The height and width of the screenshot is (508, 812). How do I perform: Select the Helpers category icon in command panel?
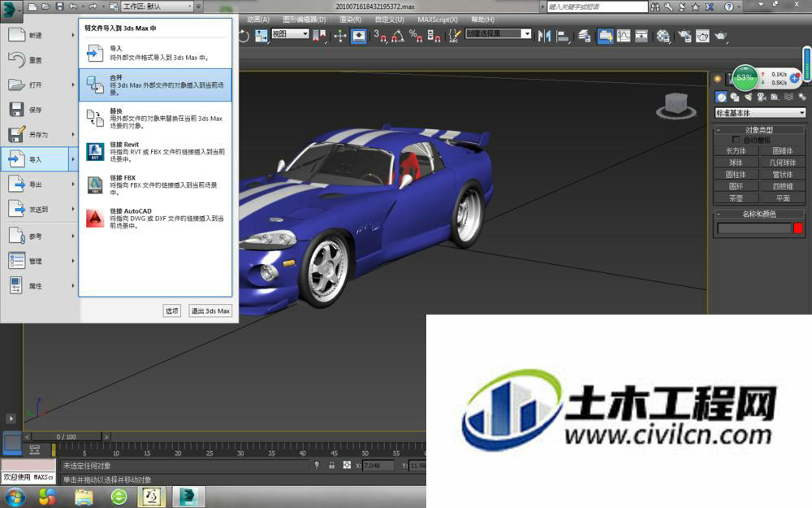[775, 97]
